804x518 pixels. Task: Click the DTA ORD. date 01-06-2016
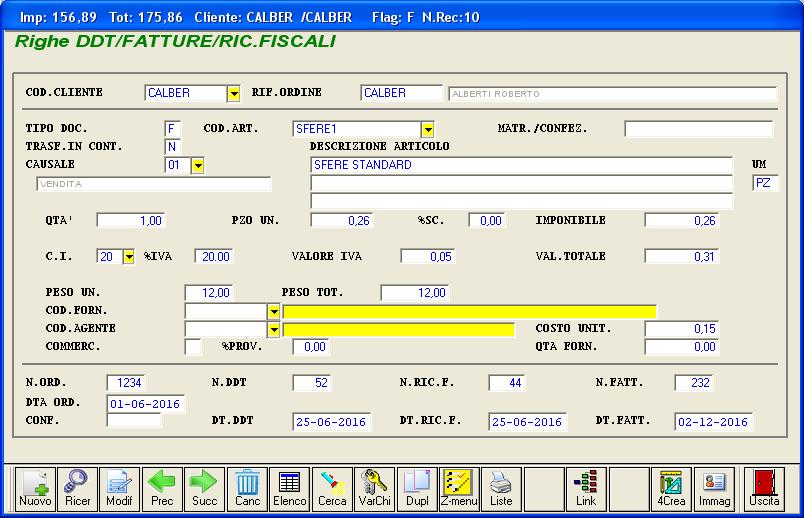[146, 404]
